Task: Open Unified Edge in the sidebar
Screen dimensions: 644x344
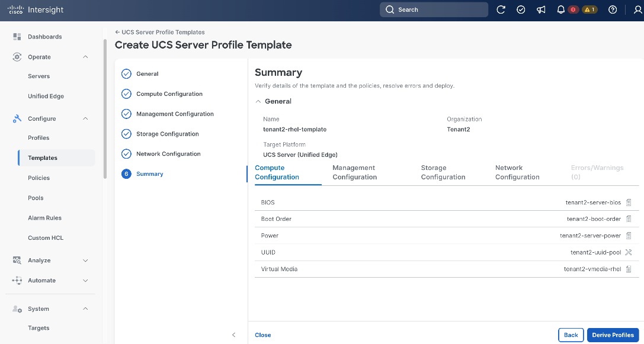Action: (46, 96)
